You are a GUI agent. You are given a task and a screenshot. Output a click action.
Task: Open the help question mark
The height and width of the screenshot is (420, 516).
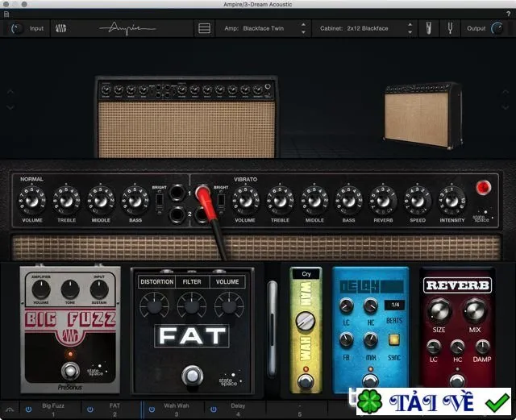(509, 14)
